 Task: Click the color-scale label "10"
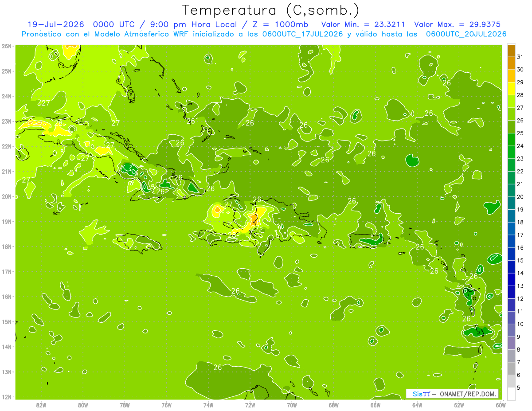point(520,324)
